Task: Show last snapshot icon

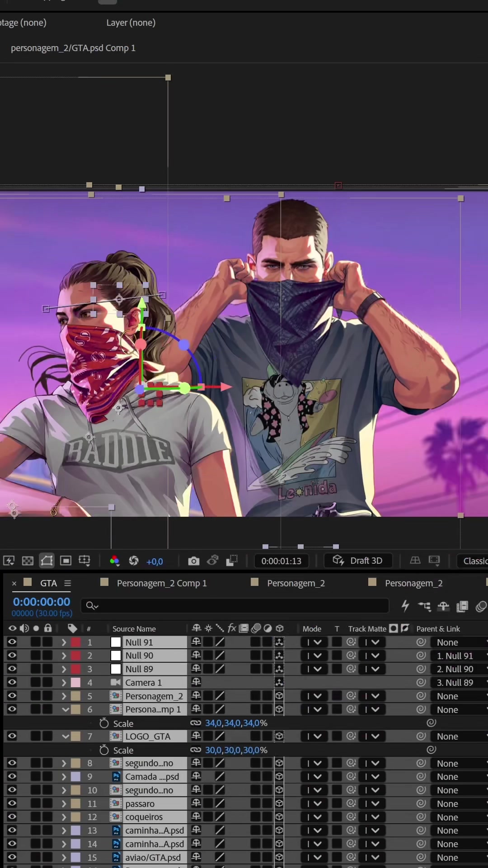Action: pos(213,561)
